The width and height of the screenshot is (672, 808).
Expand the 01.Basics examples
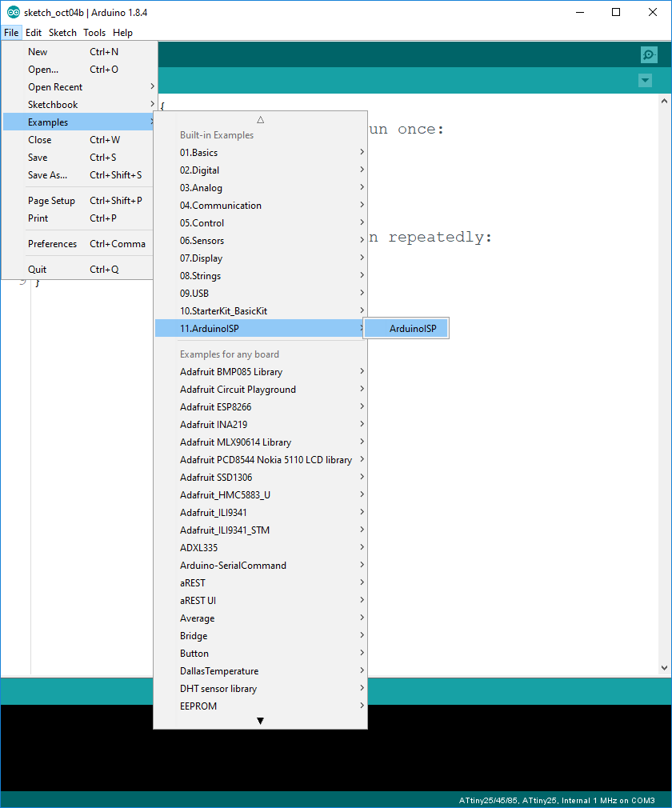coord(261,153)
